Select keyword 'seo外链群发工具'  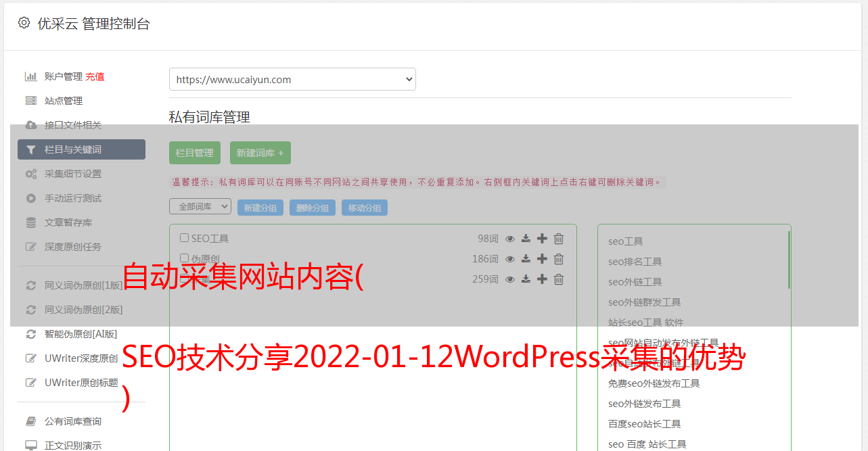coord(645,302)
